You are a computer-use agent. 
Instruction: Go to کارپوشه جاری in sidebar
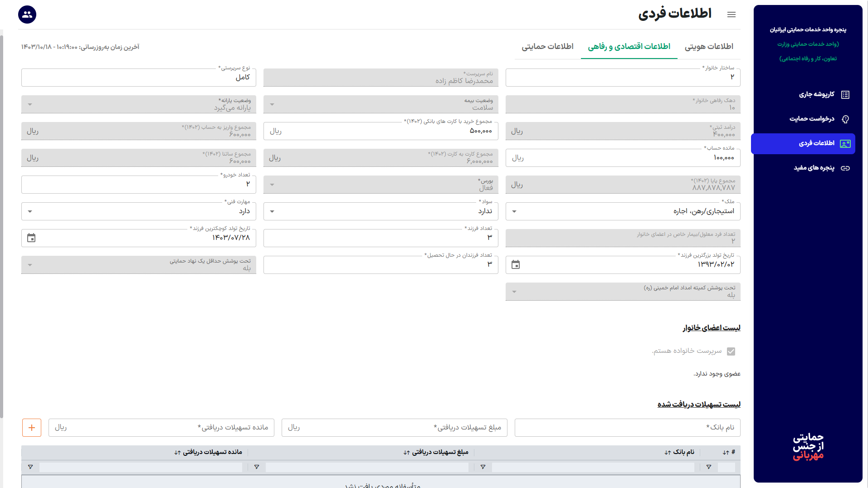click(x=816, y=94)
